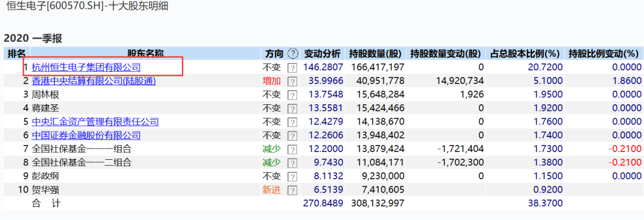Click quantity change value 14,920,734
This screenshot has height=220, width=644.
[460, 81]
